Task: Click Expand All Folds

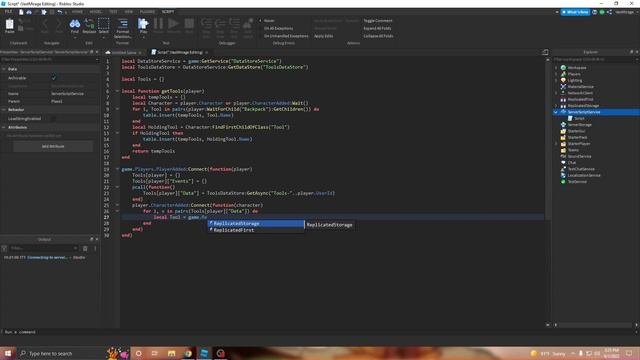Action: (377, 28)
